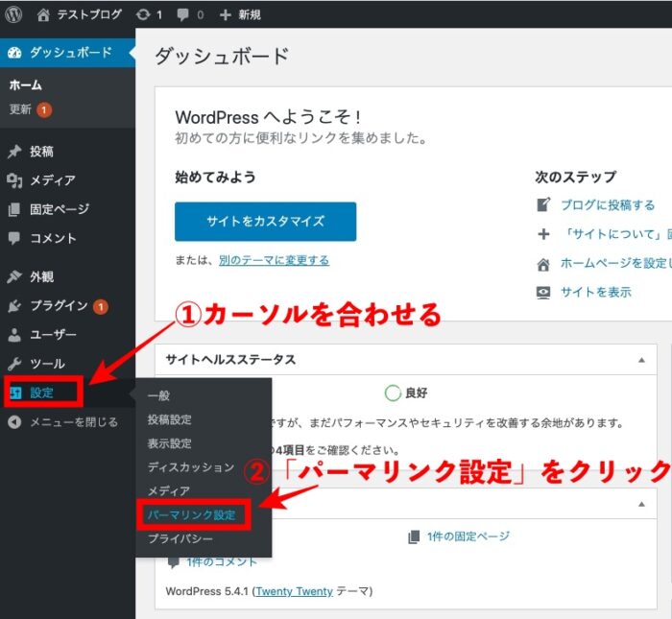
Task: Click the edit icon beside ブログに投稿する
Action: click(543, 204)
